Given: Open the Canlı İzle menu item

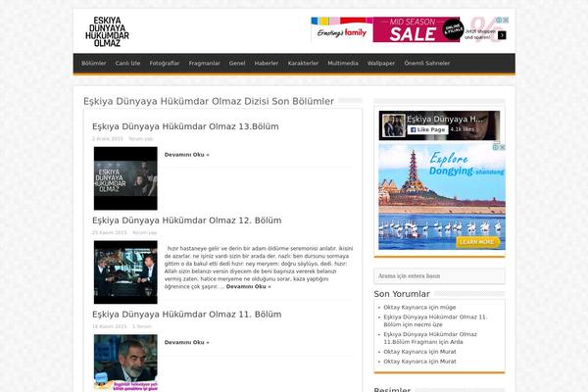Looking at the screenshot, I should pyautogui.click(x=127, y=64).
